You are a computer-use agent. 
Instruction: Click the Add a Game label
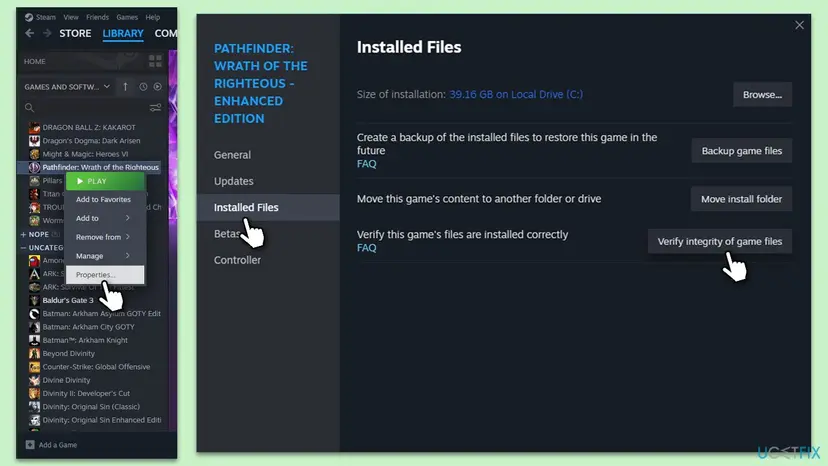tap(58, 445)
